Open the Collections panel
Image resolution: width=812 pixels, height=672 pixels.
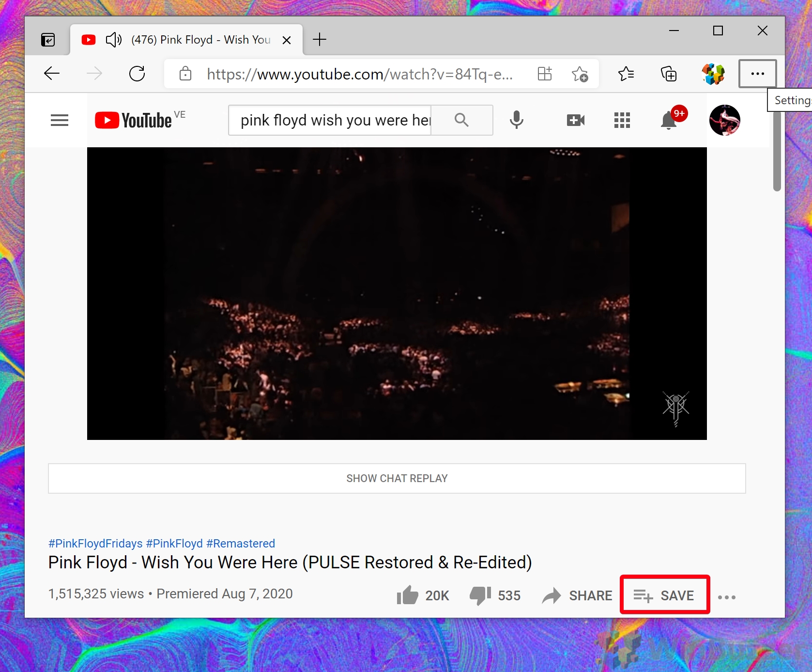tap(669, 74)
